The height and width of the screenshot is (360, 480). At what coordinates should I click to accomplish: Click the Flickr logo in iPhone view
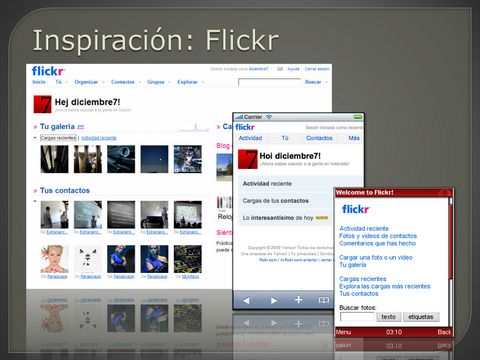point(245,127)
